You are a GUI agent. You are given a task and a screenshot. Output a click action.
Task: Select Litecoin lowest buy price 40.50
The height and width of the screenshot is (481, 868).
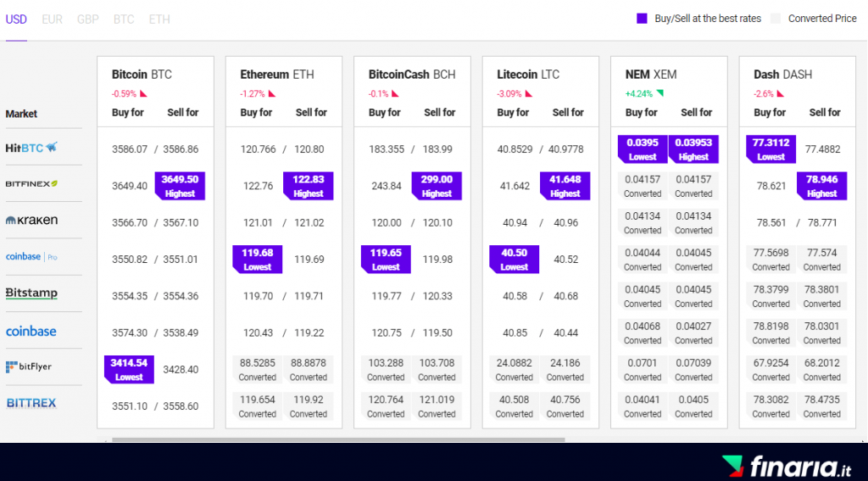tap(515, 260)
